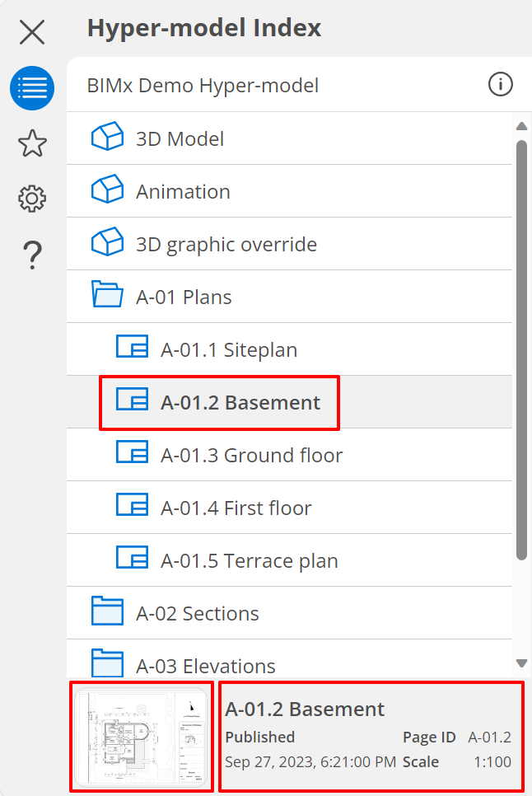Select the index list sidebar icon
Viewport: 532px width, 796px height.
tap(32, 88)
